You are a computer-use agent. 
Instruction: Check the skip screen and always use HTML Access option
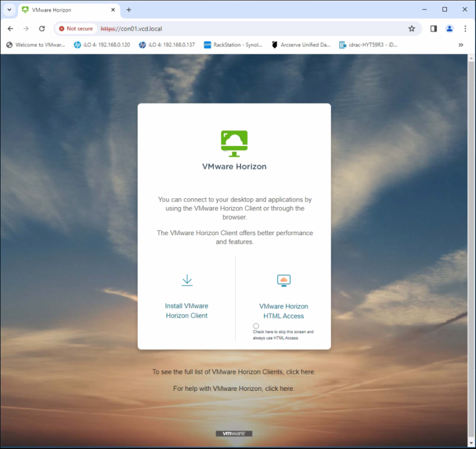256,325
